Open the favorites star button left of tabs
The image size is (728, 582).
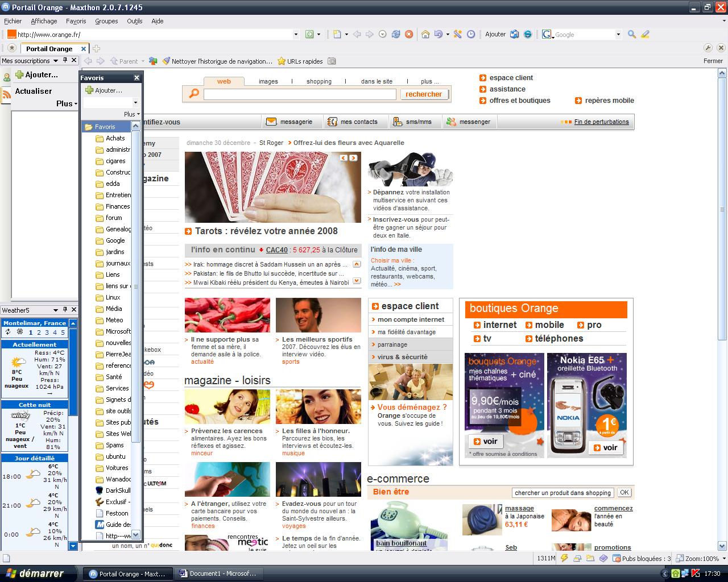point(11,48)
